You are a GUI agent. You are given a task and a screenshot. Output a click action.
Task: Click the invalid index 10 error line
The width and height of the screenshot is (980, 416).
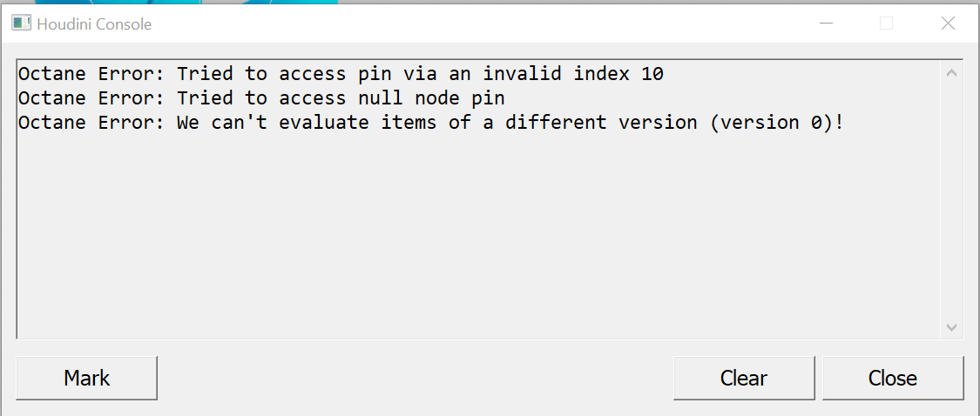click(341, 74)
